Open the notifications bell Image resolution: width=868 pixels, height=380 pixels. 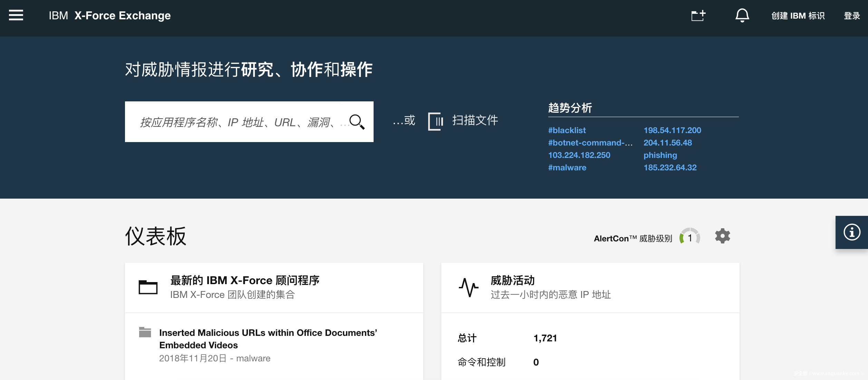pyautogui.click(x=742, y=16)
